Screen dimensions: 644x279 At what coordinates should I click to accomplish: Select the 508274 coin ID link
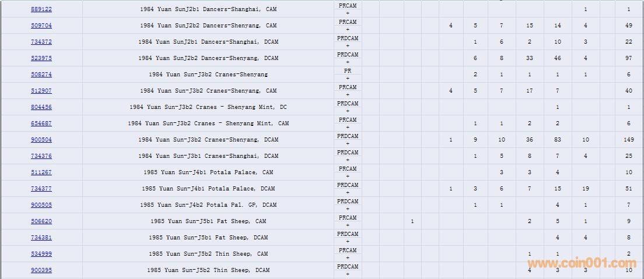point(41,75)
